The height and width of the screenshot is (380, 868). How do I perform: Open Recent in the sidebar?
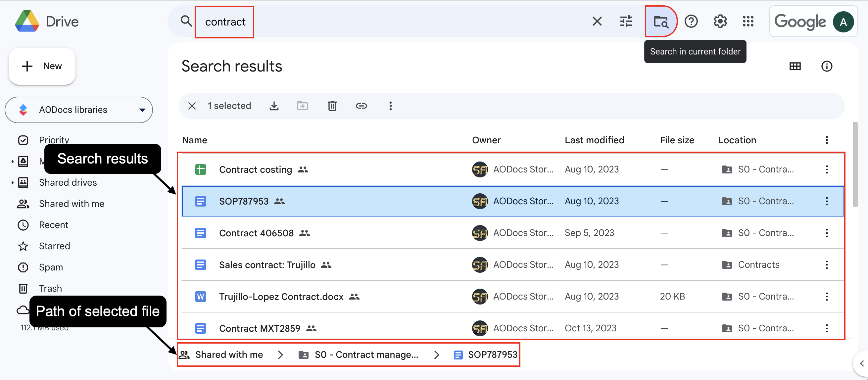(x=53, y=225)
